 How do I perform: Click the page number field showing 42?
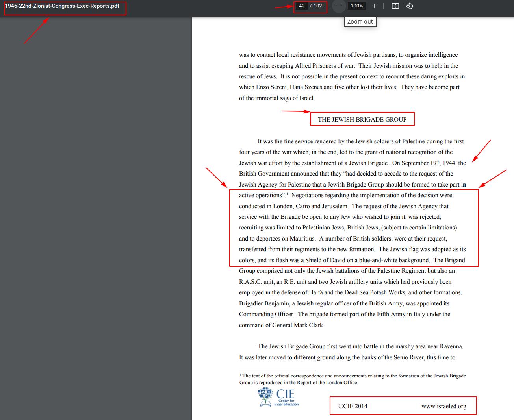[302, 6]
